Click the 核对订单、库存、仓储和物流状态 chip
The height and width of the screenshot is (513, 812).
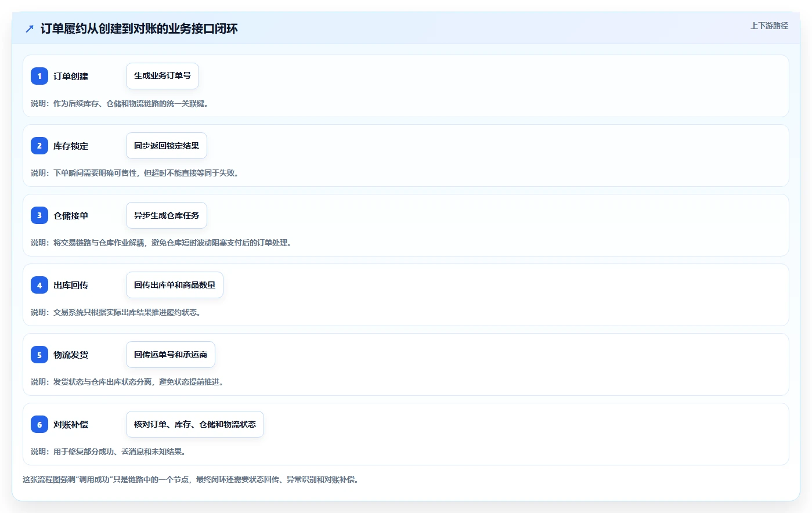point(195,424)
